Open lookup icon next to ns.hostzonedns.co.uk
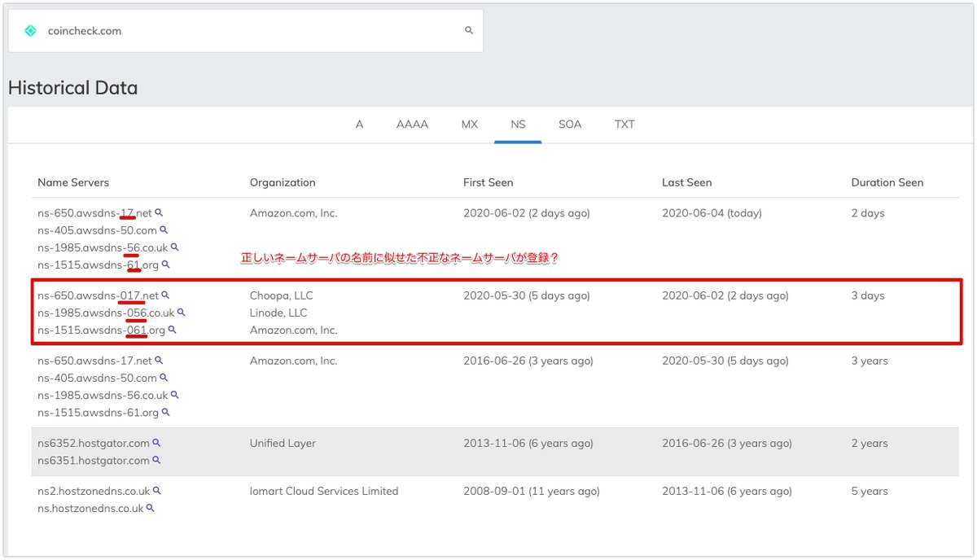977x560 pixels. 150,508
